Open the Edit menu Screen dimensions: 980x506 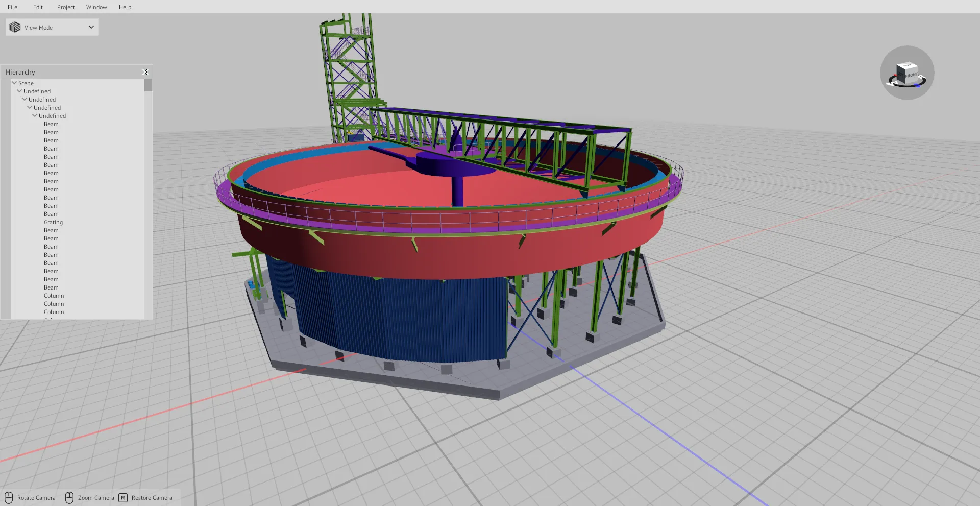coord(38,7)
